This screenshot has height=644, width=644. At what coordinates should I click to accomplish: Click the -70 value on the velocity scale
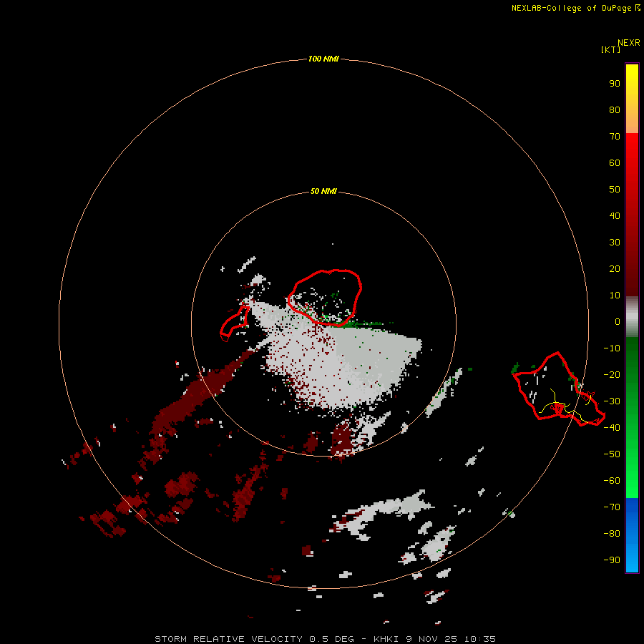click(612, 507)
